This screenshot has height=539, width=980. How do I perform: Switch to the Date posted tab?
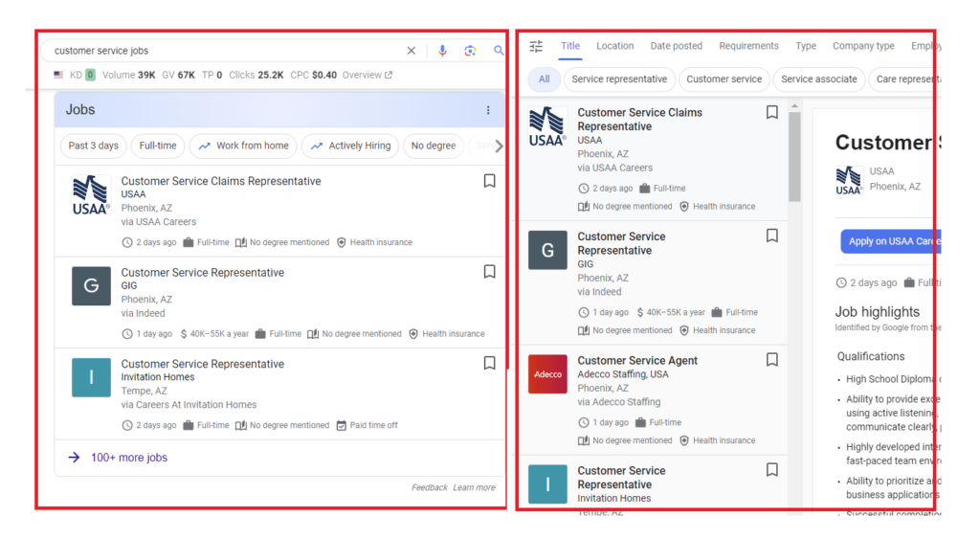click(677, 46)
